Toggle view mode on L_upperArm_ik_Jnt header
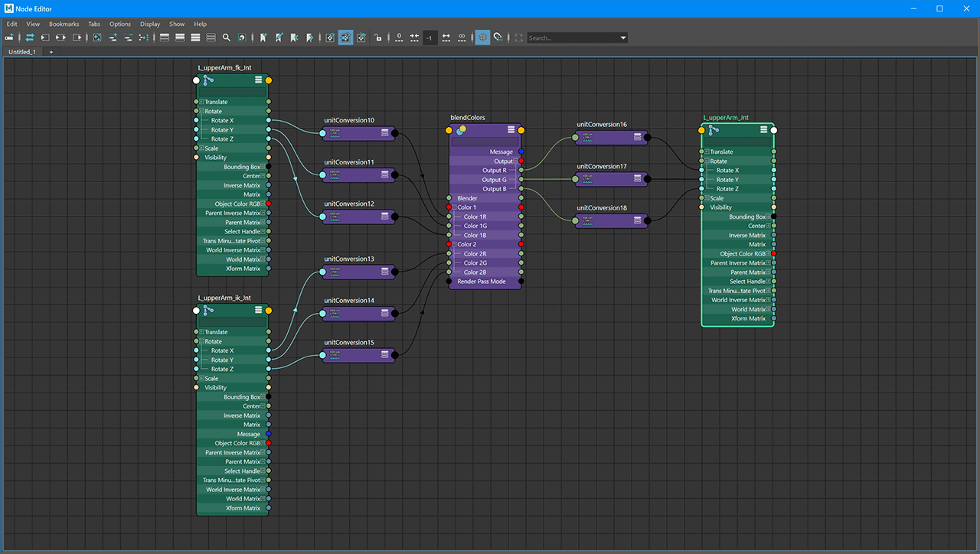Viewport: 980px width, 554px height. 258,310
